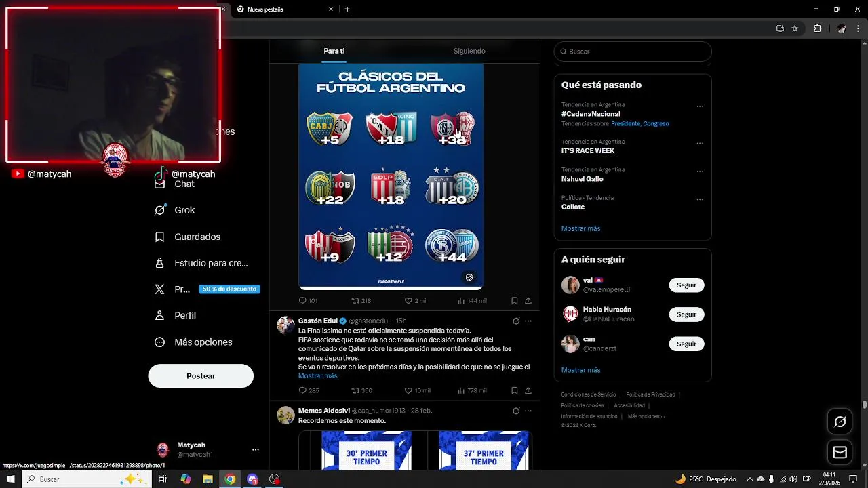Open Clásicos del fútbol argentino image
The width and height of the screenshot is (868, 488).
click(x=391, y=176)
